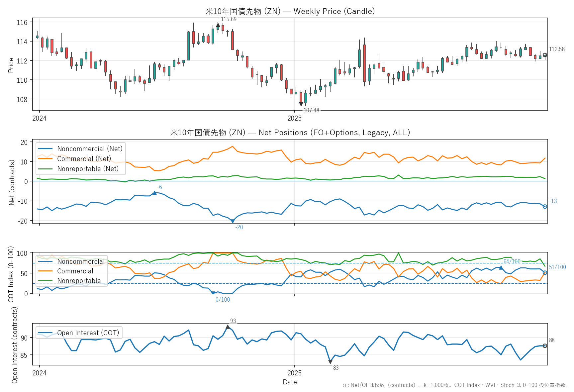
Task: Click the 115.69 price high triangle marker
Action: click(218, 25)
